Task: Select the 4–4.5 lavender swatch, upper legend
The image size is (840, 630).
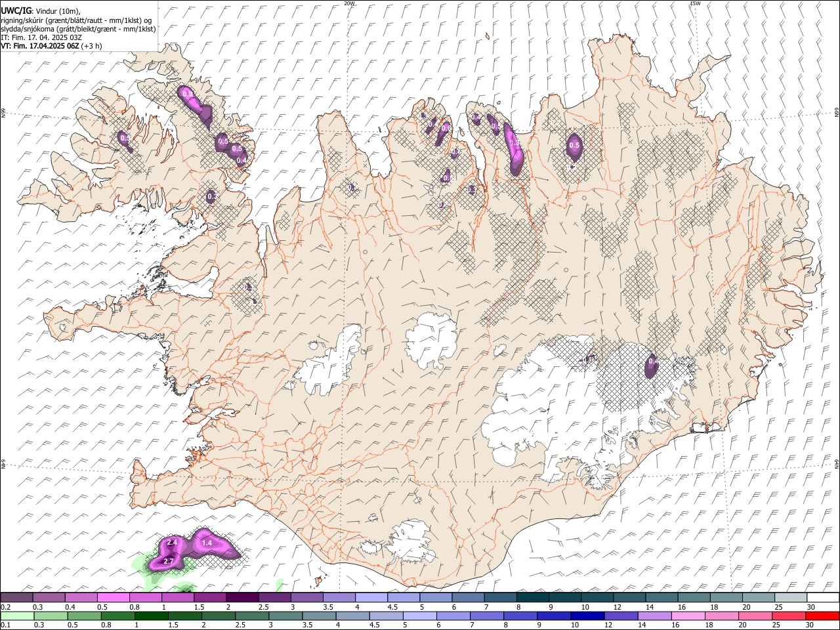Action: 371,597
